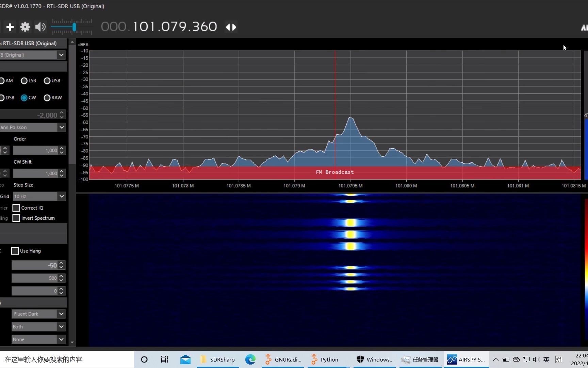Click the side panel scrollbar up arrow
Screen dimensions: 588x368
[x=72, y=42]
